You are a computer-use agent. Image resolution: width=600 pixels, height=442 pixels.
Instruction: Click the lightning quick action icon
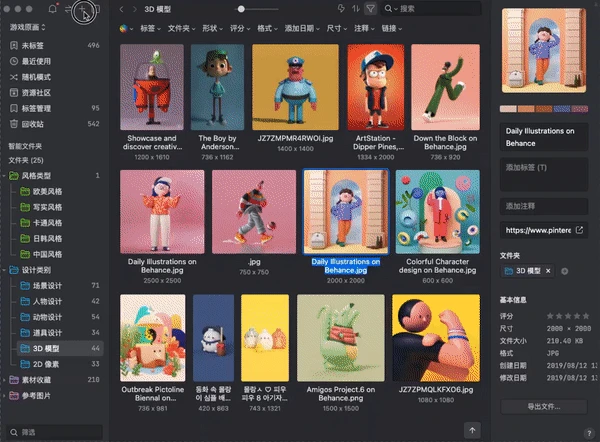[341, 8]
